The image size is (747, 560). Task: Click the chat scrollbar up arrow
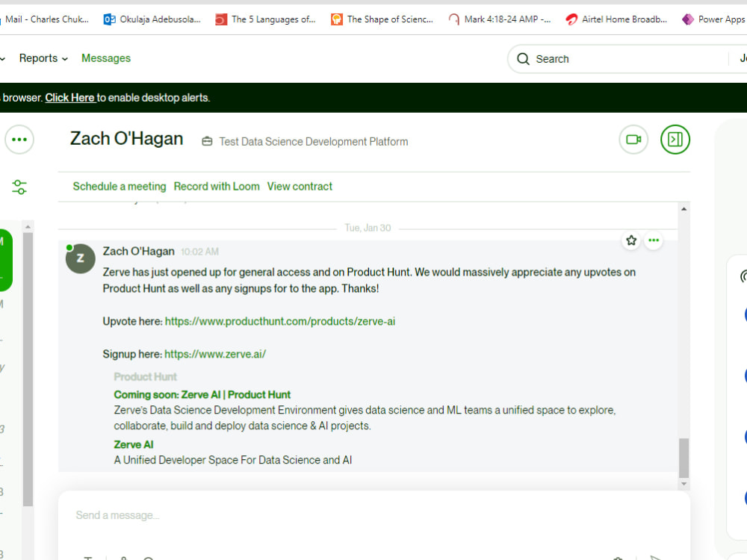click(x=684, y=209)
